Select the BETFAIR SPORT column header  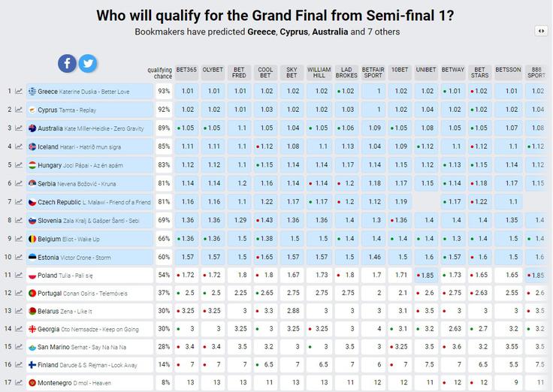click(373, 73)
